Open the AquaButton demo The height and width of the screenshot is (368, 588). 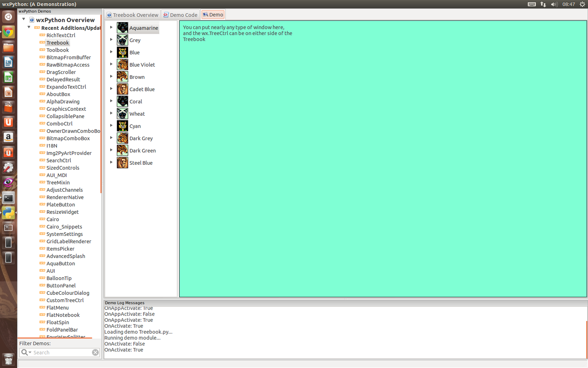click(x=61, y=263)
